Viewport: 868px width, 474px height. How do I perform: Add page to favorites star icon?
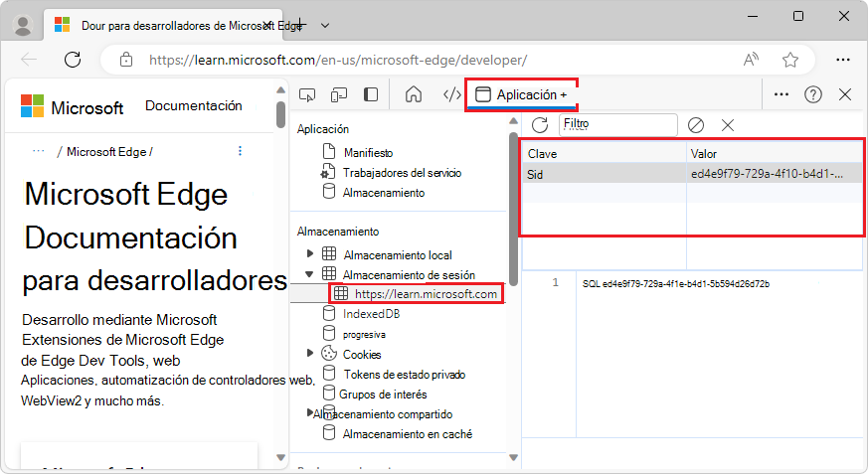click(x=789, y=60)
